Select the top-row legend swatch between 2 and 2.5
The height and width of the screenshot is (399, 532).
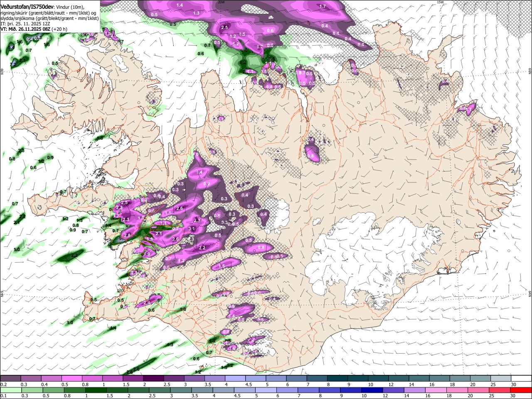click(x=153, y=379)
